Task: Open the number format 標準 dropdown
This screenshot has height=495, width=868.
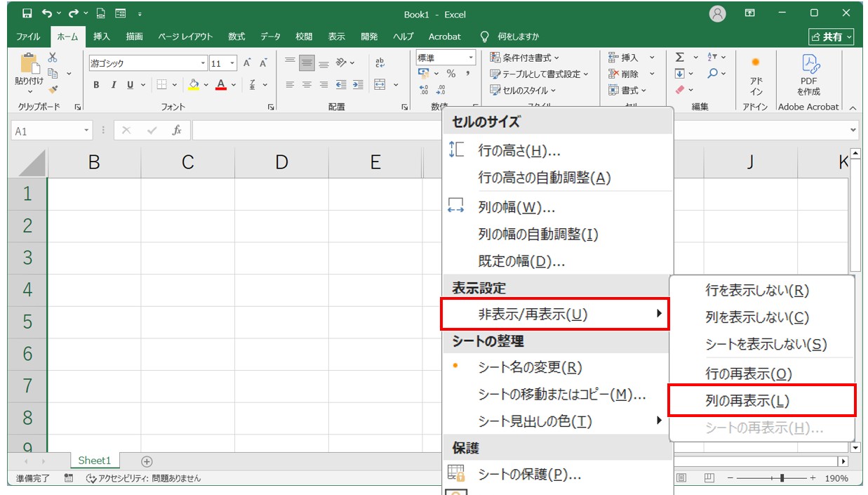Action: click(x=472, y=58)
